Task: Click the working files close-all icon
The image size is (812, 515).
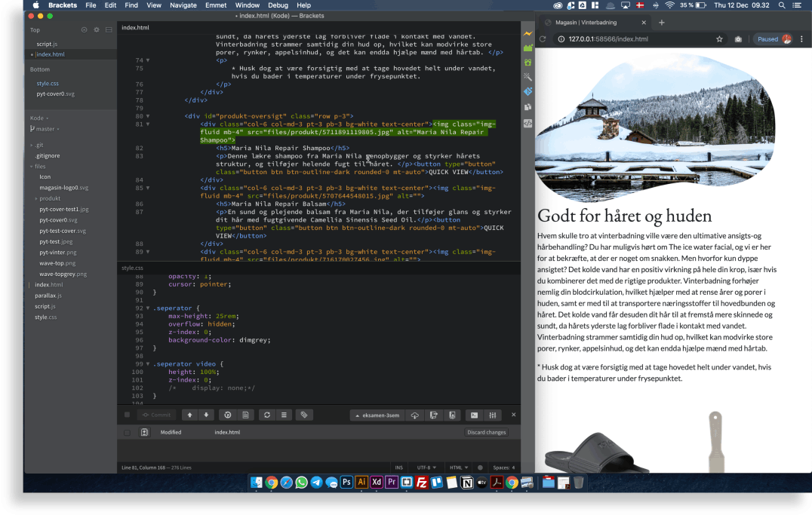Action: [x=84, y=30]
